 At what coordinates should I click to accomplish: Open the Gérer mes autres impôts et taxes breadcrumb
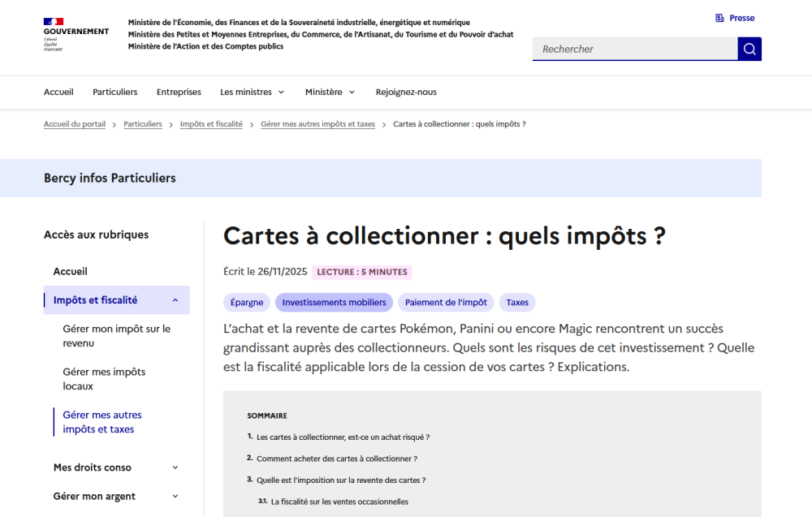(x=317, y=124)
